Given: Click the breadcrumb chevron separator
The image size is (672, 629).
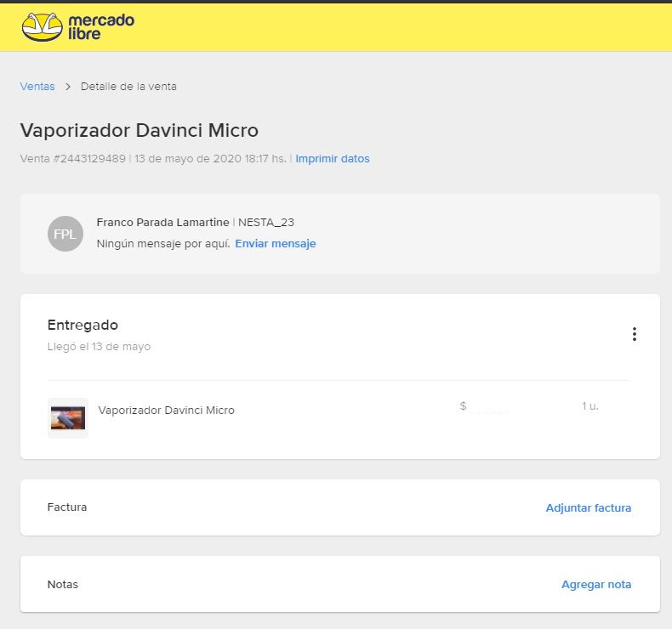Looking at the screenshot, I should pos(68,87).
